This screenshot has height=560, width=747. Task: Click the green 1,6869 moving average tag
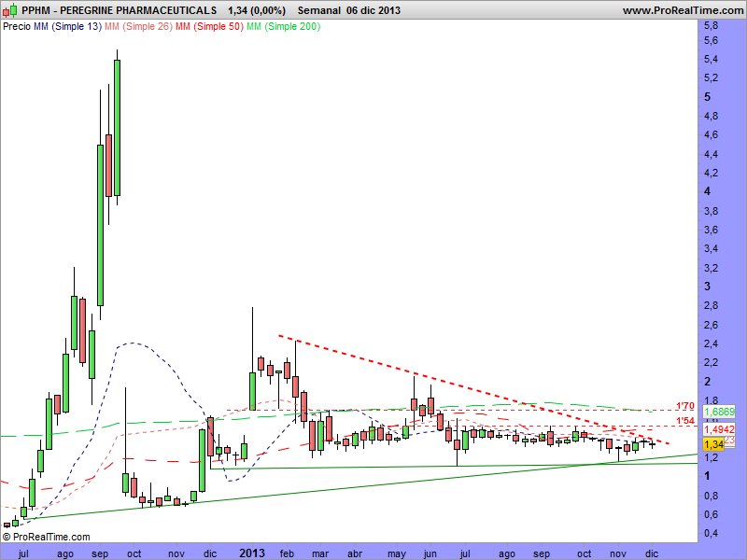(x=719, y=412)
